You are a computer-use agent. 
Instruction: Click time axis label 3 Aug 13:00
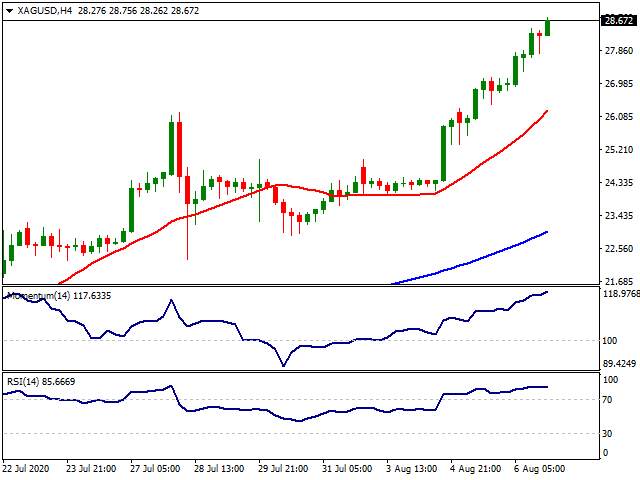[x=411, y=469]
